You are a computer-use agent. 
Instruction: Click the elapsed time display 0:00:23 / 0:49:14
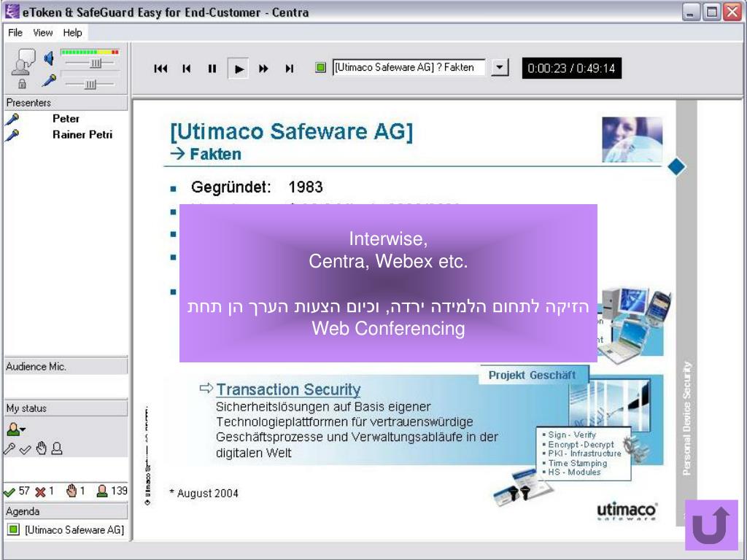coord(572,68)
